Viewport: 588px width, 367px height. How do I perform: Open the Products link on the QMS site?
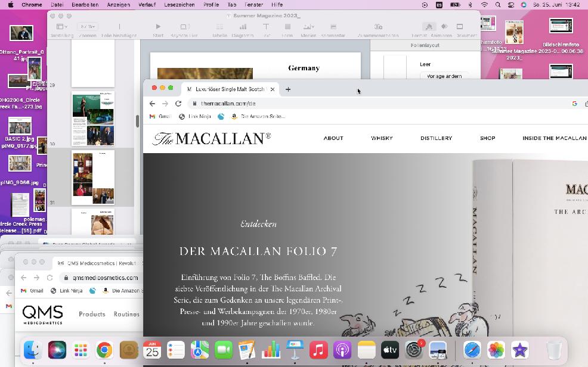(92, 314)
